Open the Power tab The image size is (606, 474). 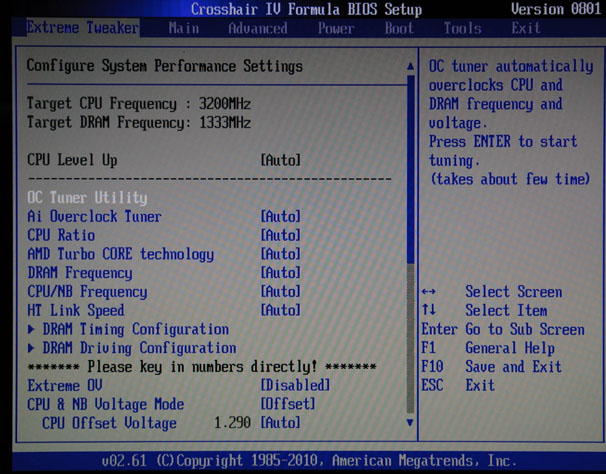[336, 28]
